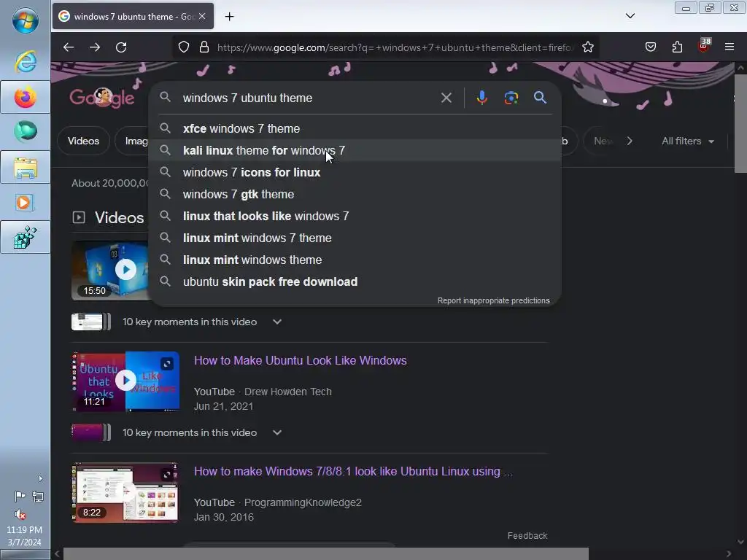Open the Firefox hamburger menu
747x560 pixels.
pos(729,47)
